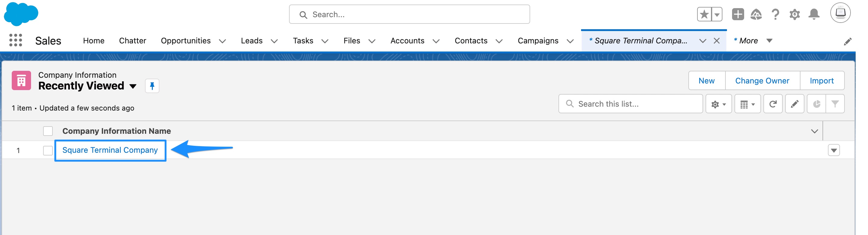Expand the Contacts tab dropdown chevron
868x235 pixels.
(x=499, y=41)
